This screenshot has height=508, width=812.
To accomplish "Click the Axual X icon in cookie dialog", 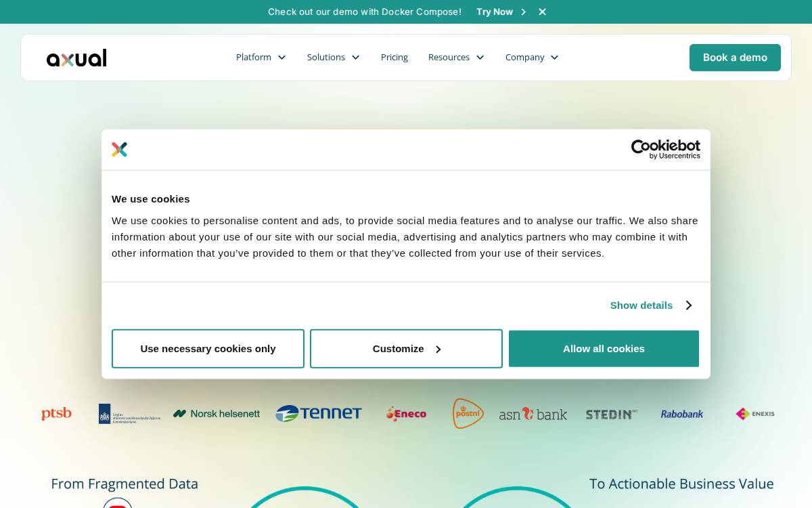I will [120, 150].
